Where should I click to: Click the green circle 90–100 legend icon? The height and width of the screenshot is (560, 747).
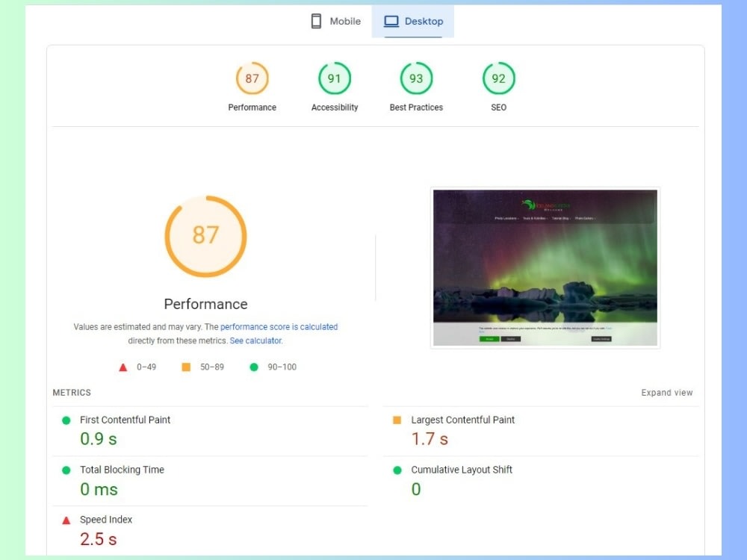[254, 367]
